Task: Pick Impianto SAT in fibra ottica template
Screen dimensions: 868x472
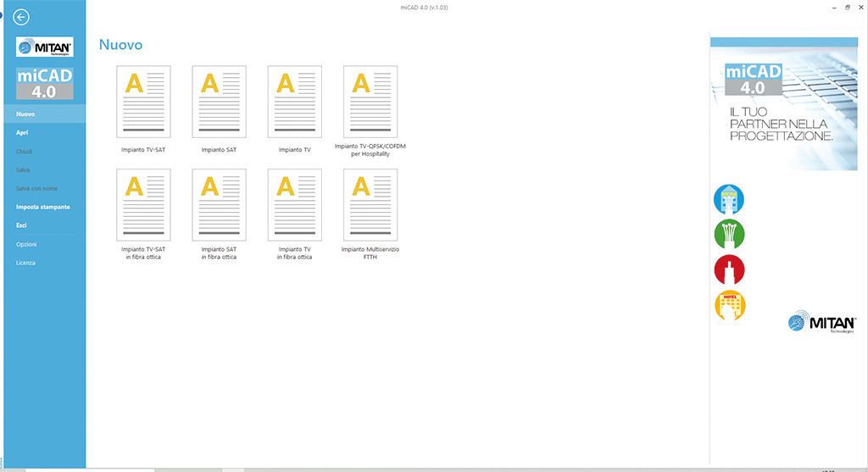Action: pyautogui.click(x=220, y=205)
